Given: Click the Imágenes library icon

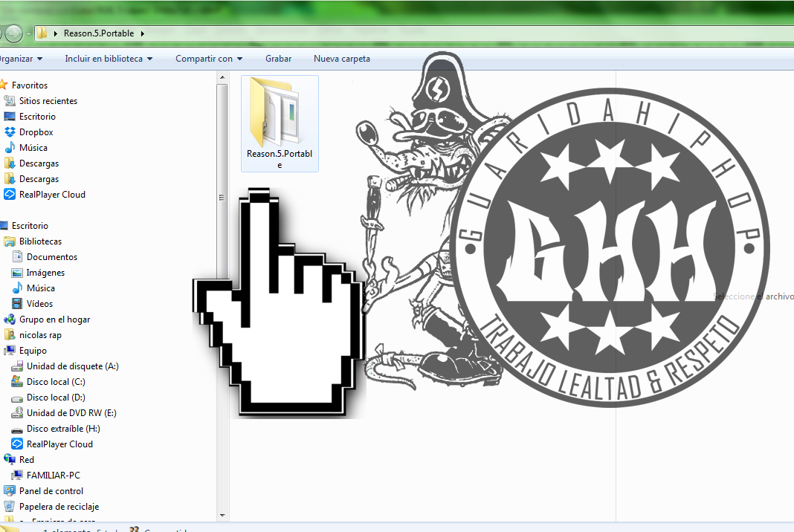Looking at the screenshot, I should 17,273.
